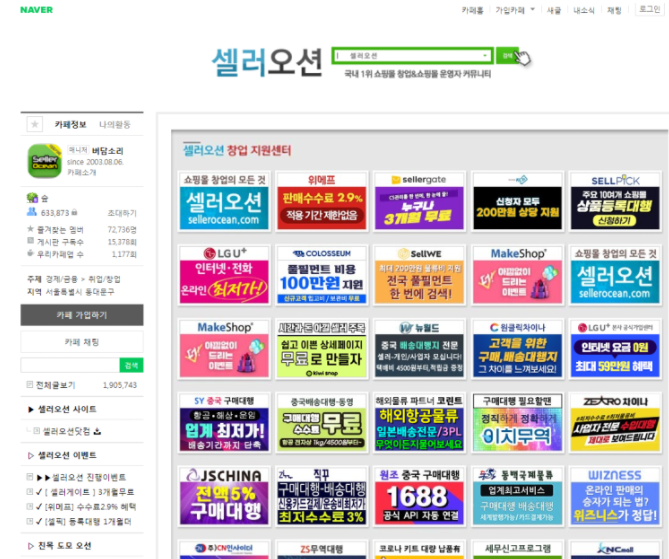This screenshot has width=669, height=559.
Task: Click the sidebar green 검색 button
Action: pos(131,365)
